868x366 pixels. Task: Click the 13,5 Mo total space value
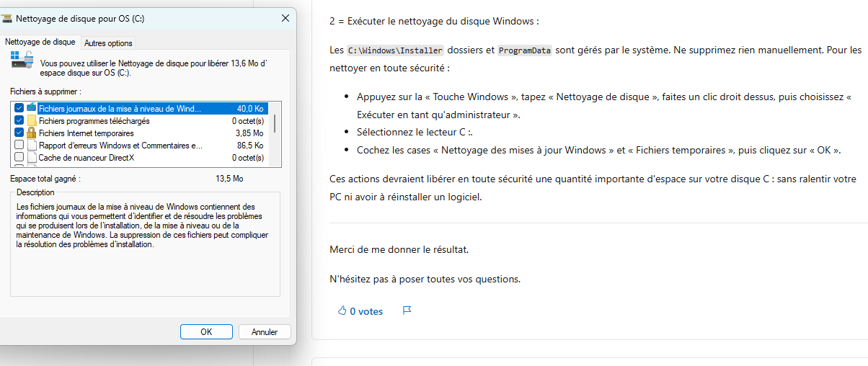point(229,178)
